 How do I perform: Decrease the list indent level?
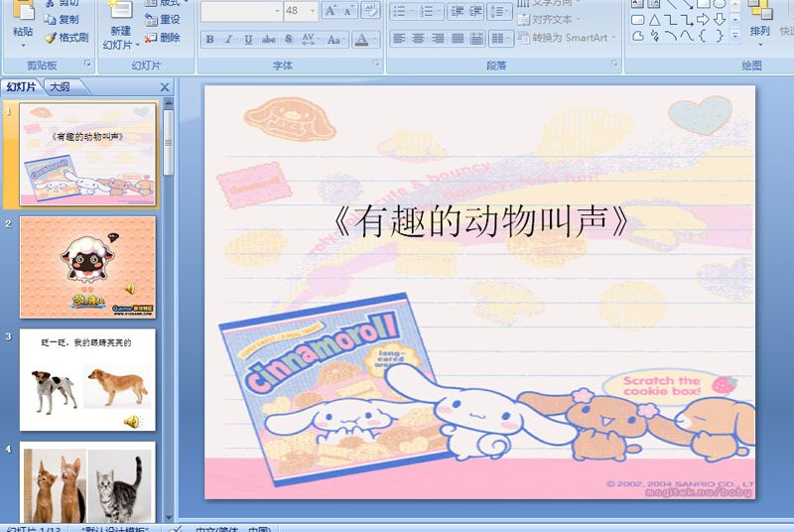pos(458,11)
